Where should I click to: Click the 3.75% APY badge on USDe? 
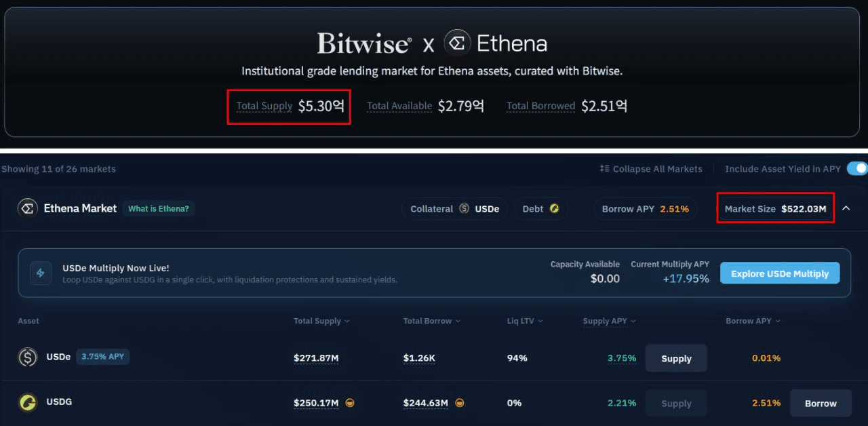coord(102,356)
